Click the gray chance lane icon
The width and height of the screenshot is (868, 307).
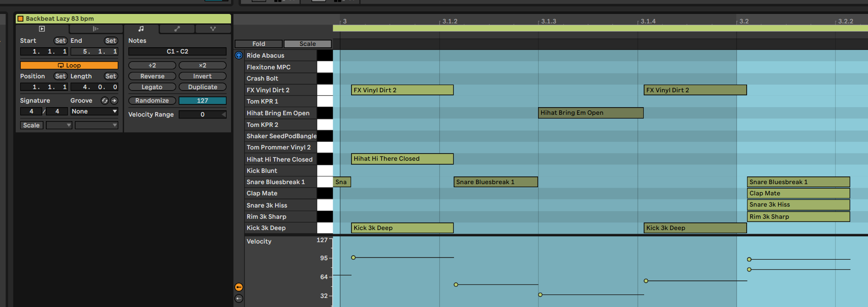coord(239,298)
